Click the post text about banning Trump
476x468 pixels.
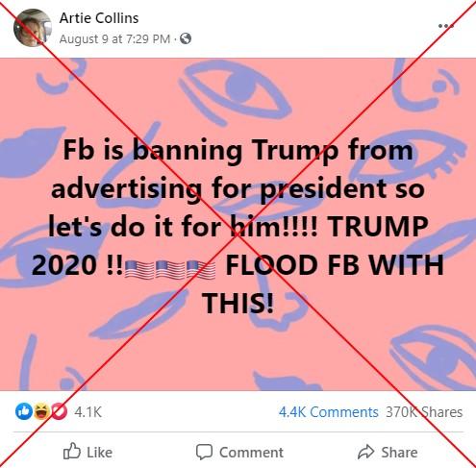coord(238,226)
